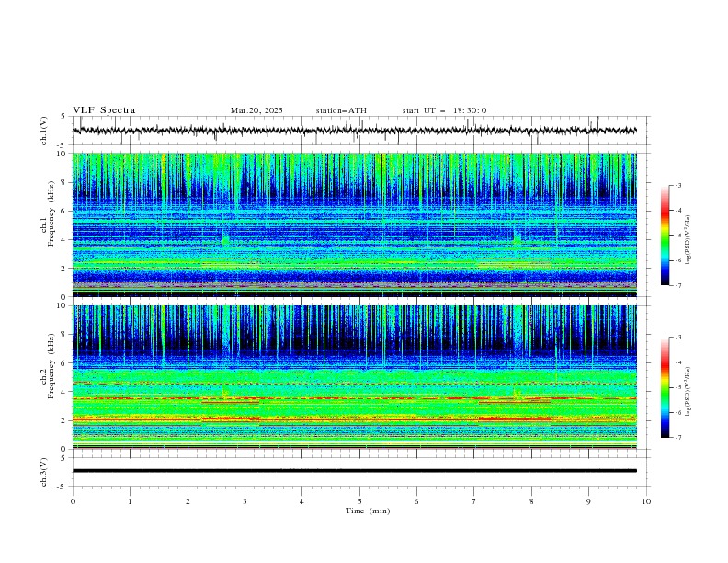Image resolution: width=728 pixels, height=563 pixels.
Task: Click the 'ch.1(V)' waveform axis label
Action: pyautogui.click(x=44, y=131)
